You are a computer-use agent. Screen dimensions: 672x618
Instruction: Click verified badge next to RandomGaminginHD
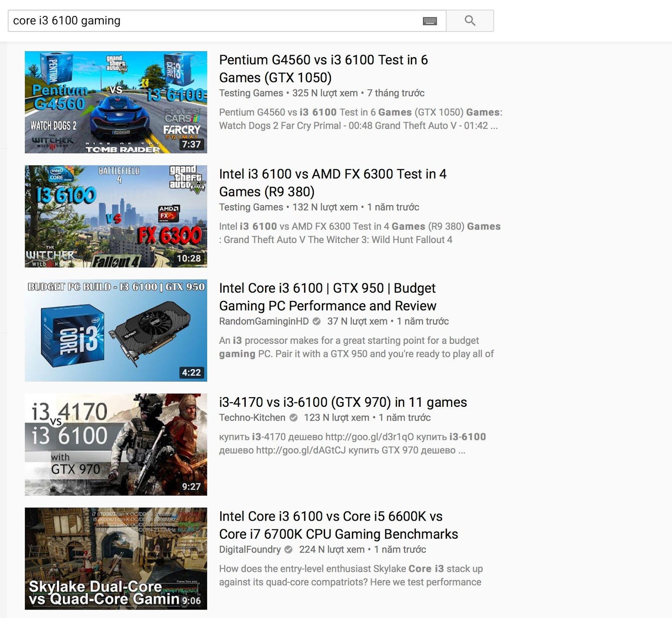(x=317, y=322)
